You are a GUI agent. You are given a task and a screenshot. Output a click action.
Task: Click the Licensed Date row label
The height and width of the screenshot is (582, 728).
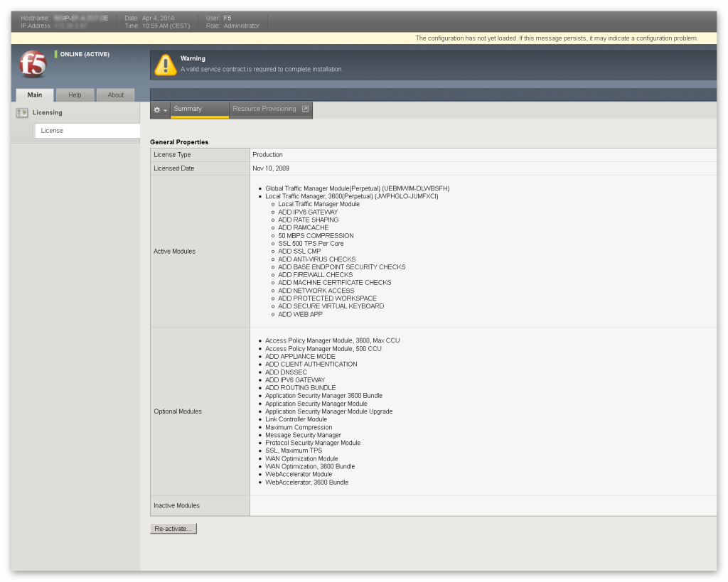[x=174, y=168]
